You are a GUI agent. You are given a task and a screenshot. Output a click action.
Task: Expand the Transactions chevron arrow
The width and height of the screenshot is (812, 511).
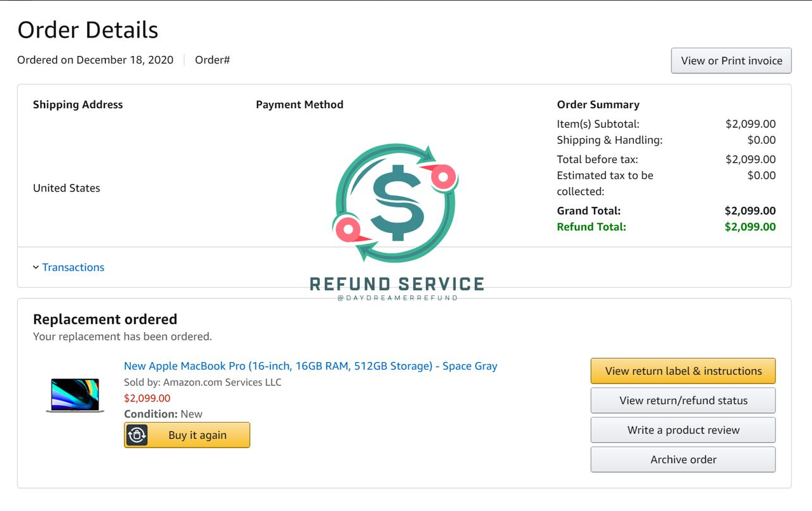pos(36,267)
